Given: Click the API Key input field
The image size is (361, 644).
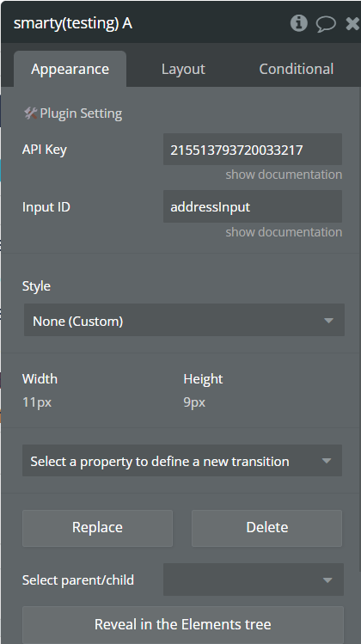Looking at the screenshot, I should tap(253, 150).
